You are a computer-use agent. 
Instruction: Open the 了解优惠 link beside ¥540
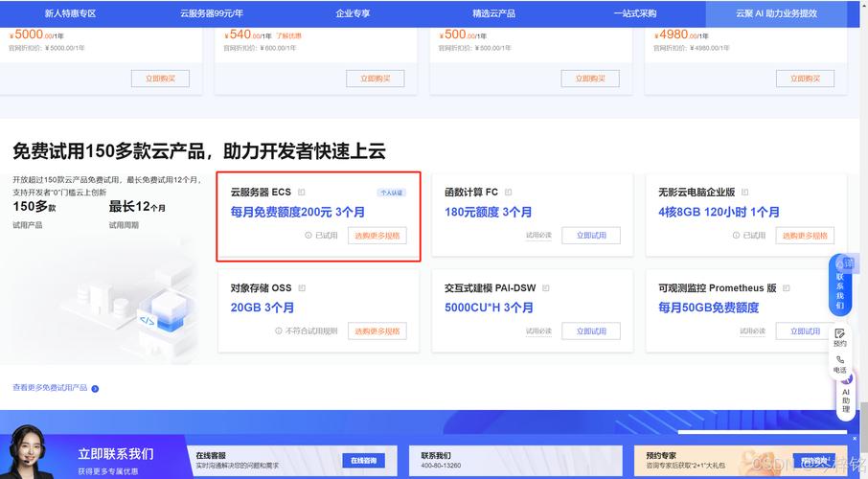pos(289,36)
